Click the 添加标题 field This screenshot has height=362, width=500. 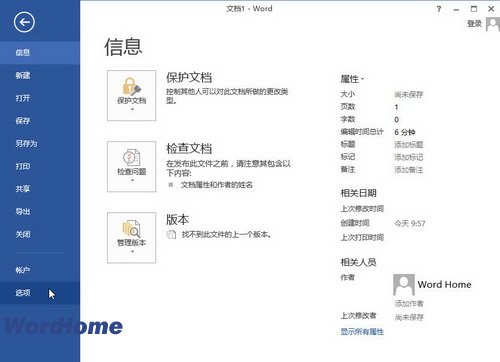pyautogui.click(x=409, y=145)
